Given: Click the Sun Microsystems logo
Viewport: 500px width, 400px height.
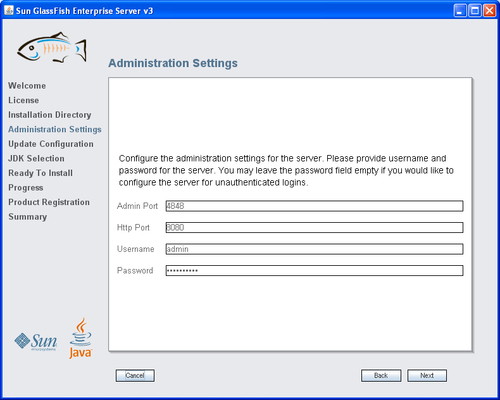Looking at the screenshot, I should tap(36, 341).
